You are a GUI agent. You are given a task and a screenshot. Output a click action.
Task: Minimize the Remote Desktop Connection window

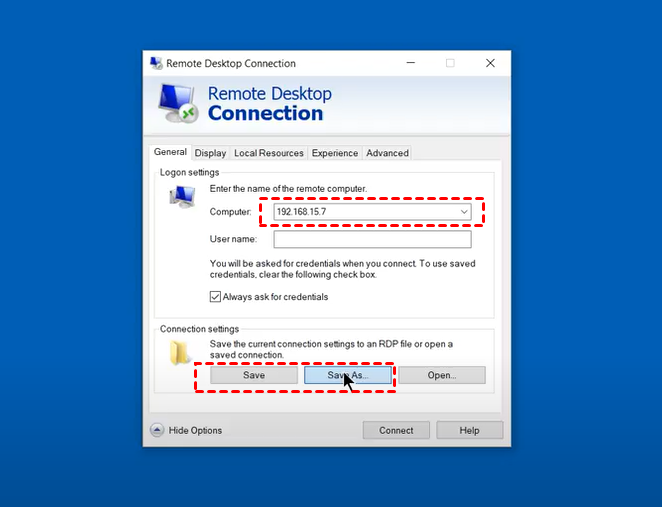pyautogui.click(x=411, y=63)
